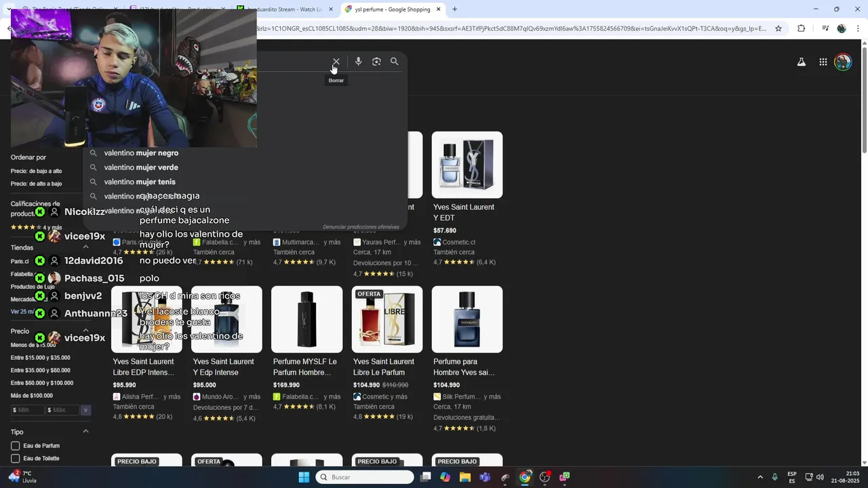Open Google Lens image search icon
868x488 pixels.
[x=376, y=62]
